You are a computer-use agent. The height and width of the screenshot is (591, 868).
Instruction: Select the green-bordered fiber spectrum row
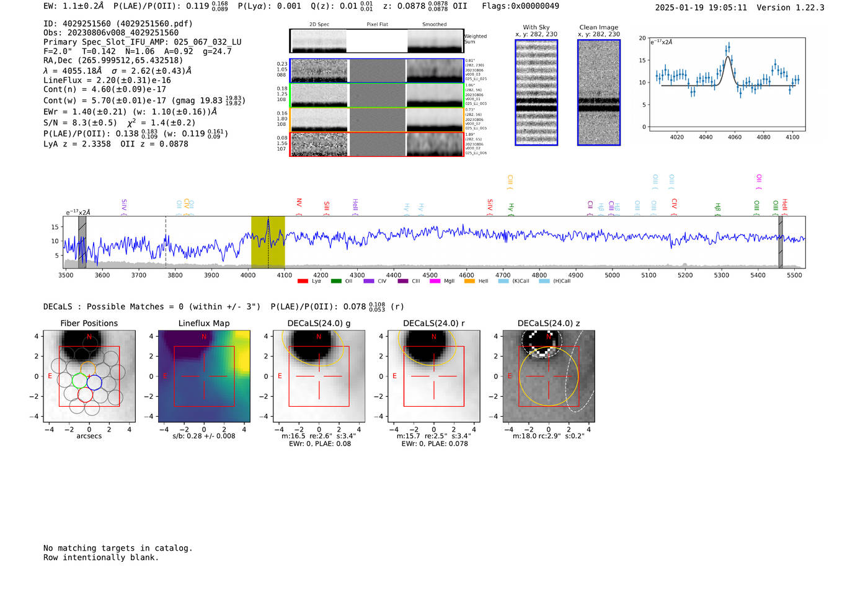tap(376, 96)
